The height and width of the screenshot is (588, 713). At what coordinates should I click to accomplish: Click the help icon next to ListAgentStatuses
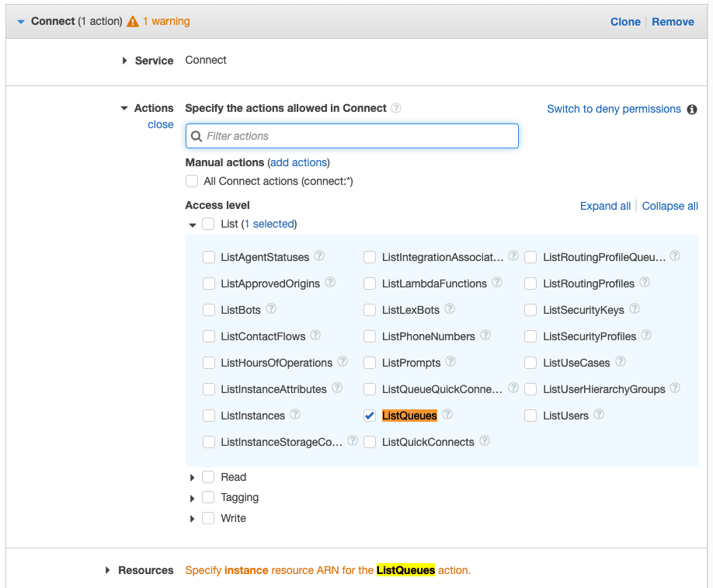[x=319, y=256]
